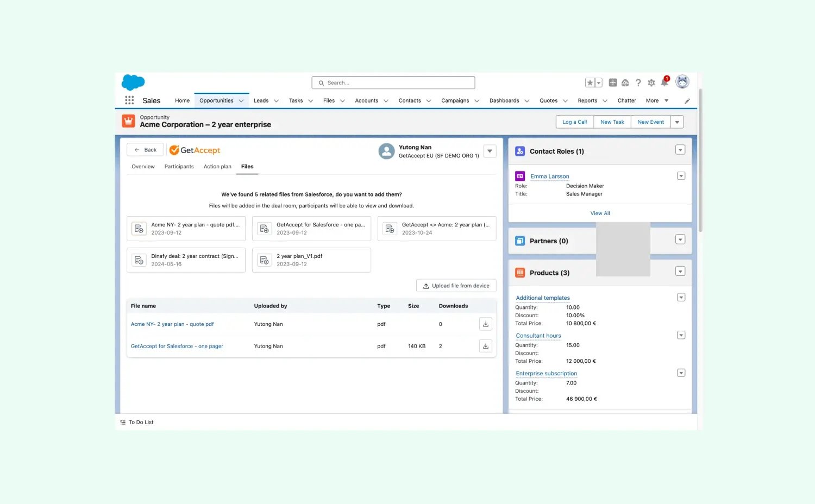Open the Chatter navigation item
The image size is (815, 504).
pyautogui.click(x=626, y=100)
